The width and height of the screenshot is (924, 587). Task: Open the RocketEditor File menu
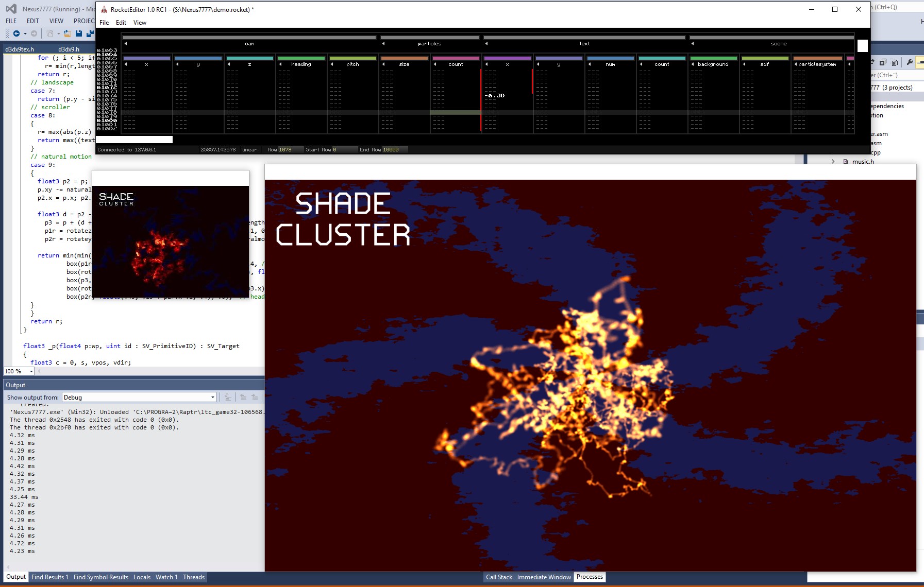pos(104,23)
